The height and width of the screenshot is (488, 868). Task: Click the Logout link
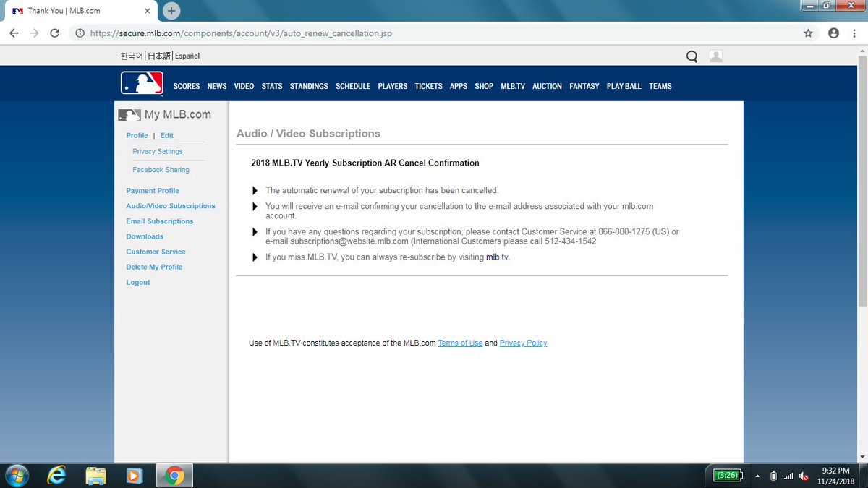click(x=138, y=283)
